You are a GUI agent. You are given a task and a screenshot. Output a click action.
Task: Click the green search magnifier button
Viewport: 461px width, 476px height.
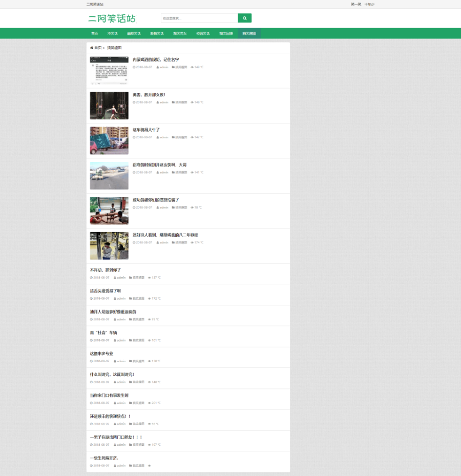(x=245, y=18)
